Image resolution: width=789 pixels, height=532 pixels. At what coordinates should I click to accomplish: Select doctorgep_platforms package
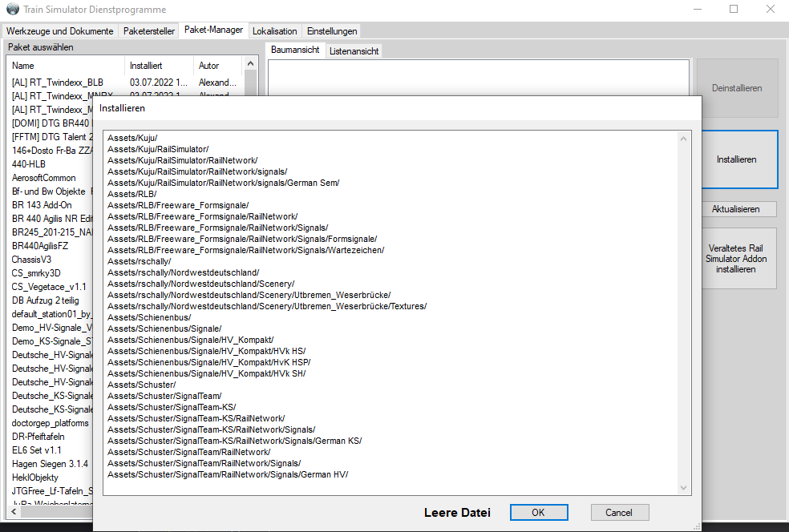(51, 422)
